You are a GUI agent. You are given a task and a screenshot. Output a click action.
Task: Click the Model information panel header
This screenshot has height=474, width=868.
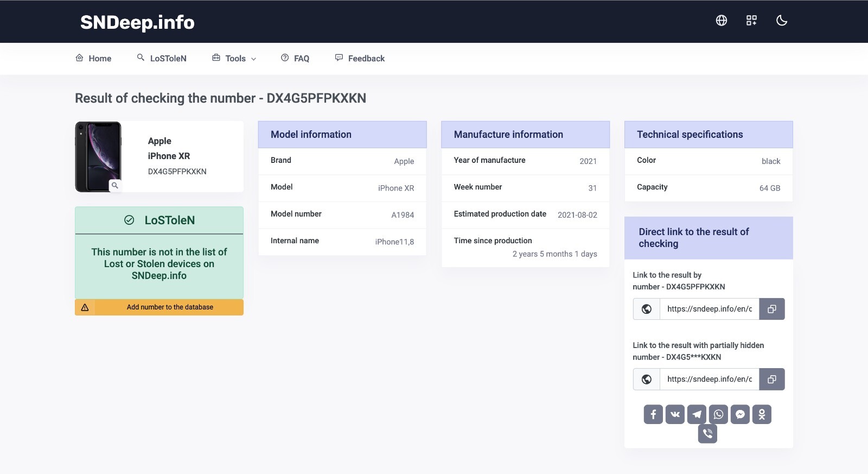point(342,135)
